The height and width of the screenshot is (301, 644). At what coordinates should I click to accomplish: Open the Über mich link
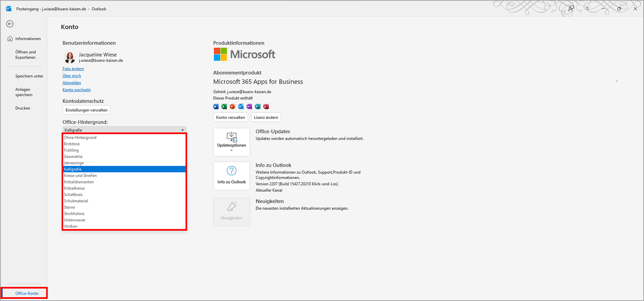click(x=72, y=76)
